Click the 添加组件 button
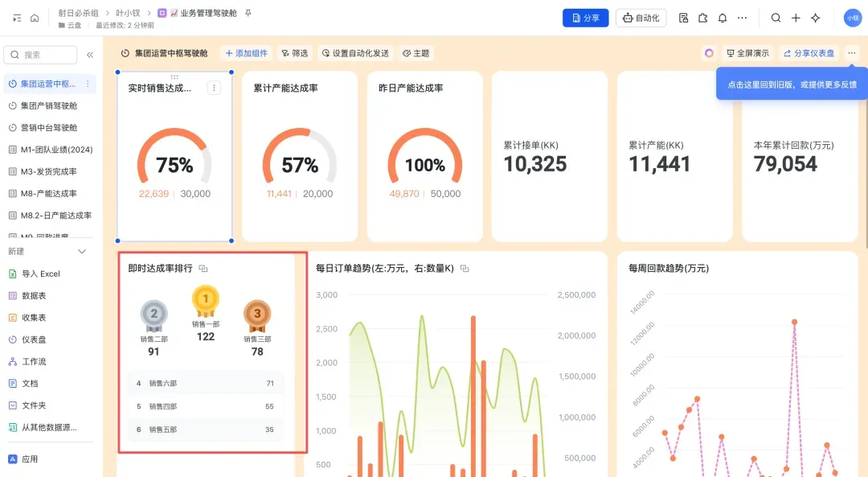868x477 pixels. coord(246,53)
